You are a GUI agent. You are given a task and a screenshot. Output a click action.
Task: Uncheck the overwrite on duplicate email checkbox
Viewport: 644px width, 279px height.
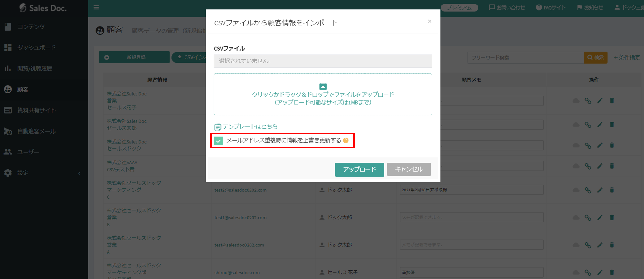click(218, 141)
